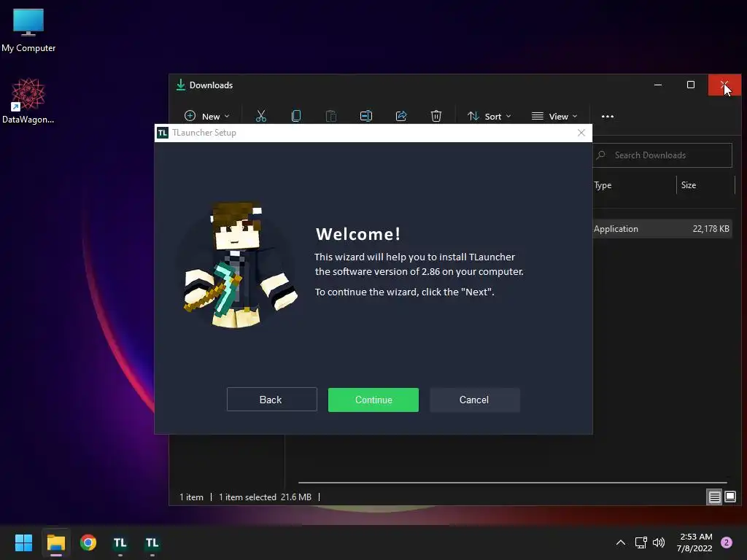Launch Google Chrome from the taskbar
Screen dimensions: 747x560
[88, 542]
